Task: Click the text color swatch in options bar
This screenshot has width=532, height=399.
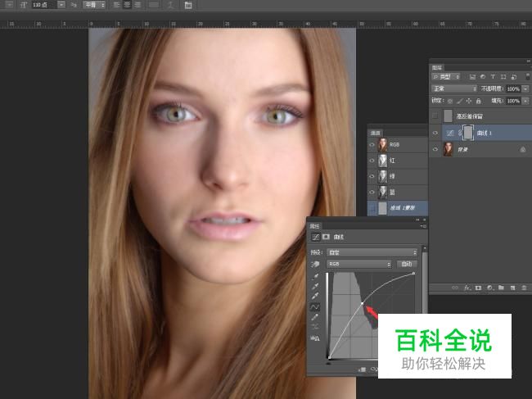Action: pos(154,5)
